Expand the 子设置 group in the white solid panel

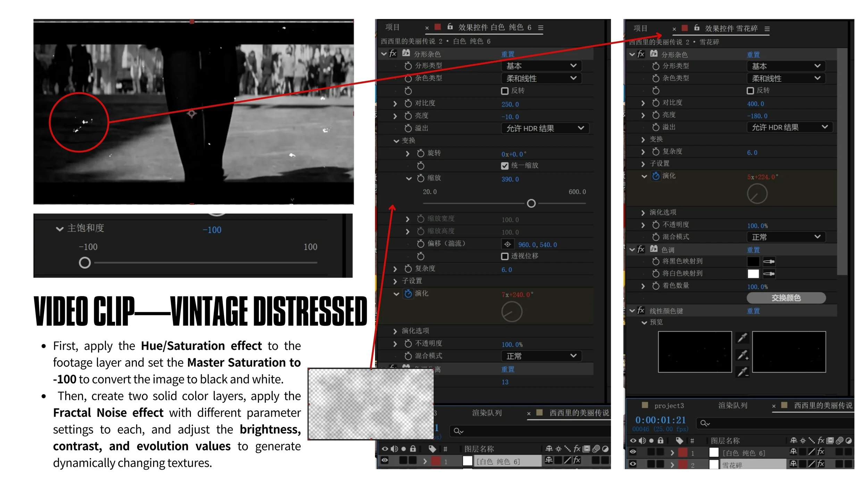(395, 281)
